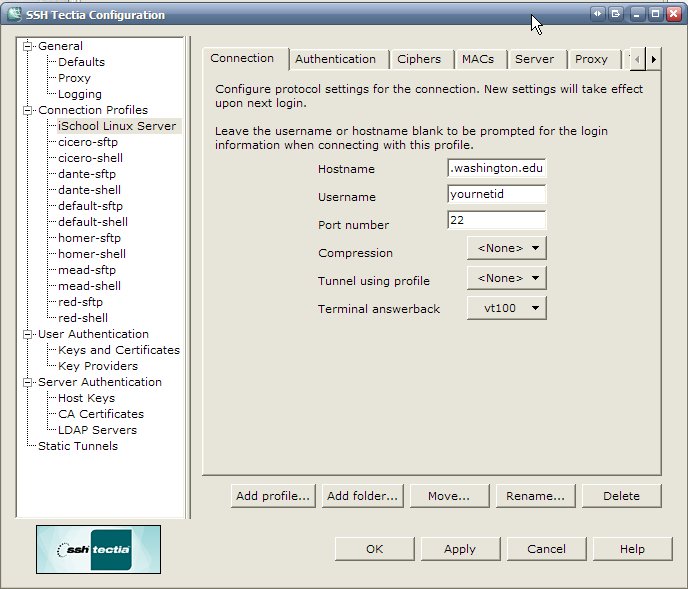This screenshot has height=589, width=688.
Task: Click into the Port number field
Action: (497, 220)
